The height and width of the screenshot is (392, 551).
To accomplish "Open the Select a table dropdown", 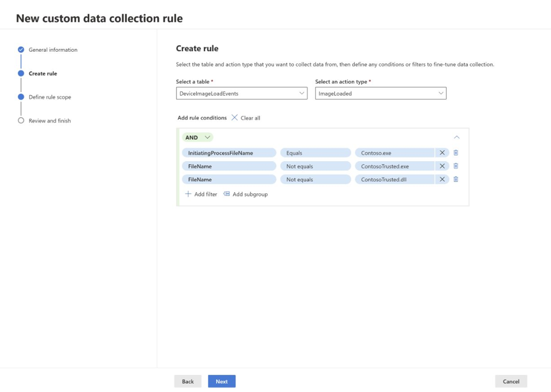I will 242,94.
